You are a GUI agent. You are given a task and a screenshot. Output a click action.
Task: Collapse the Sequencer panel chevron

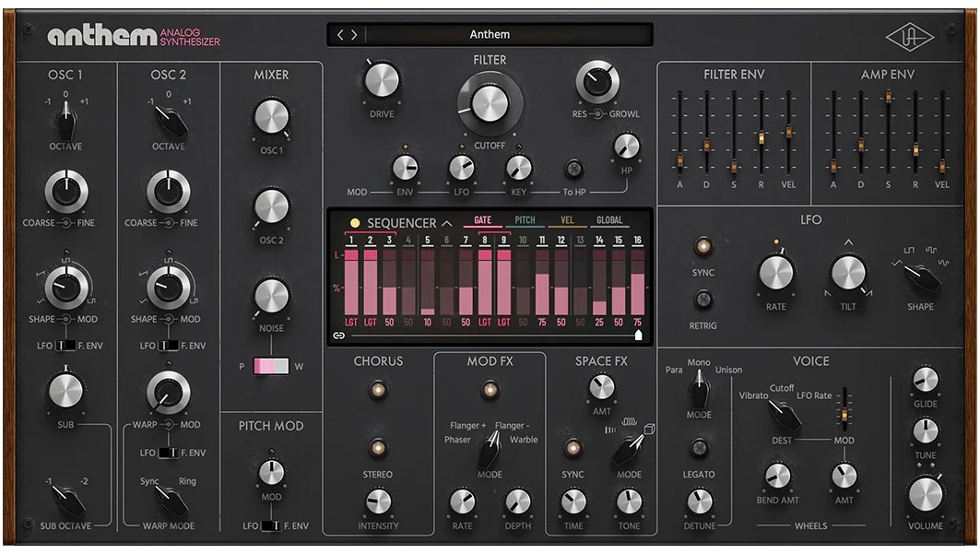[446, 223]
